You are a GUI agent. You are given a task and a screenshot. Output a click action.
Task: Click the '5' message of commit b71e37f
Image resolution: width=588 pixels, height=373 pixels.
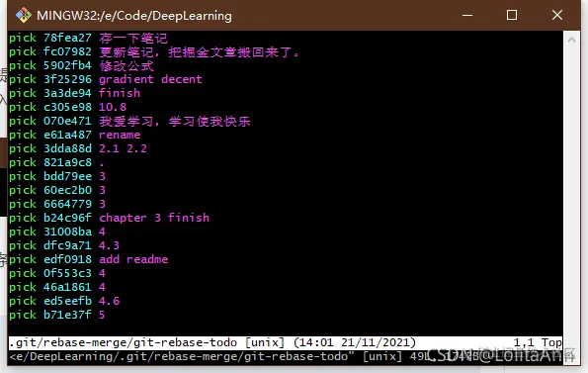tap(102, 315)
